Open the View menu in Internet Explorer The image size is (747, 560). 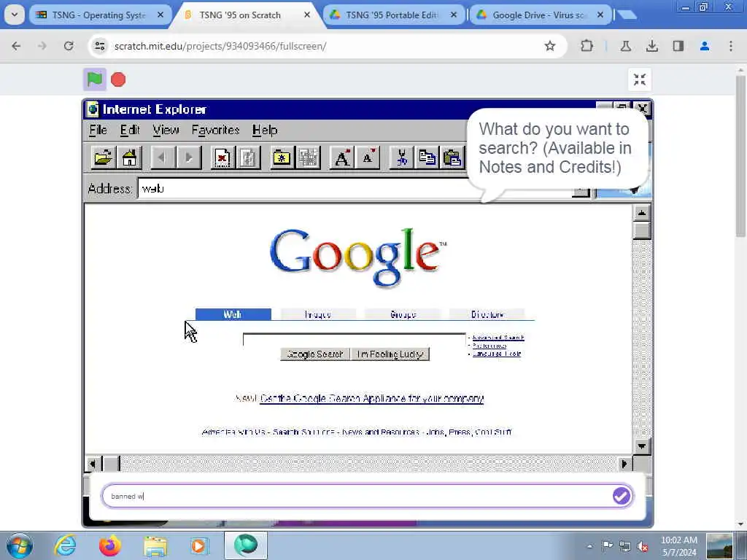pyautogui.click(x=166, y=130)
